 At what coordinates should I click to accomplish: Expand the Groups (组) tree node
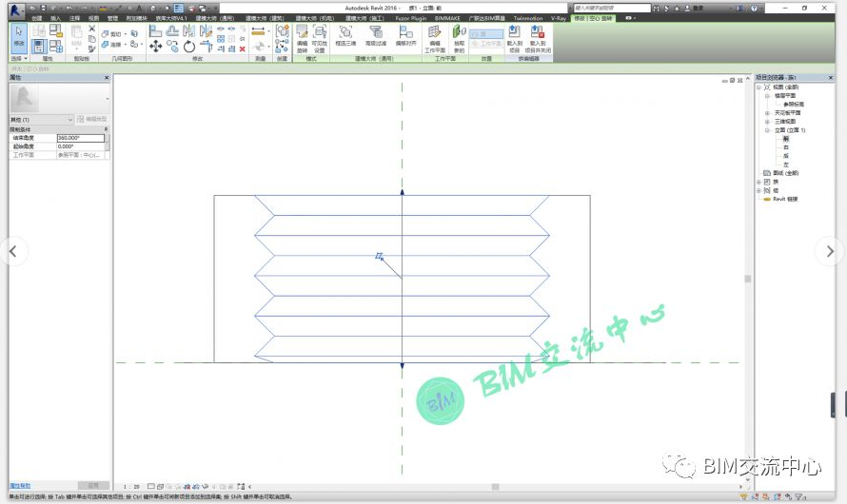click(x=758, y=190)
